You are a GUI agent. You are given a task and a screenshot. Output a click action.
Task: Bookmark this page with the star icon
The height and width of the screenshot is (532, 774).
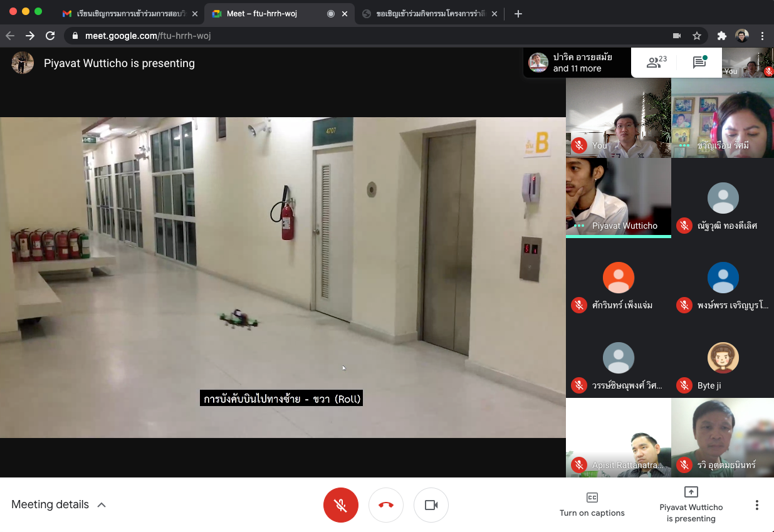pos(696,36)
